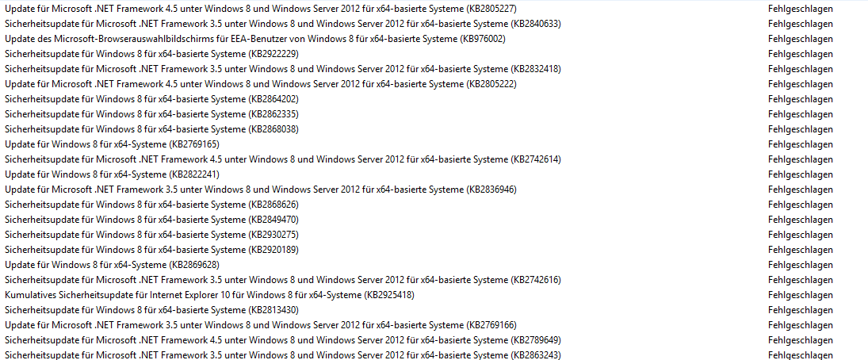
Task: Select .NET 4.5 Sicherheitsupdate KB2742614
Action: point(282,159)
